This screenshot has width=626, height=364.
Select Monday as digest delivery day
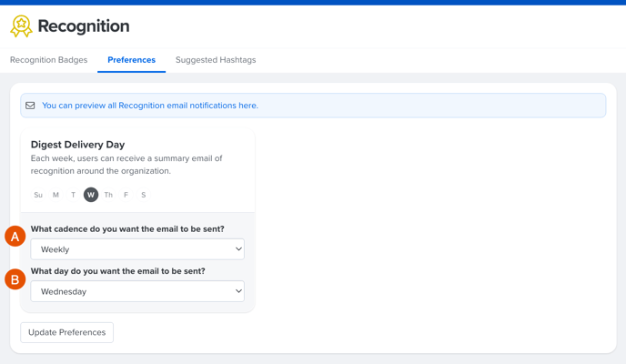56,195
